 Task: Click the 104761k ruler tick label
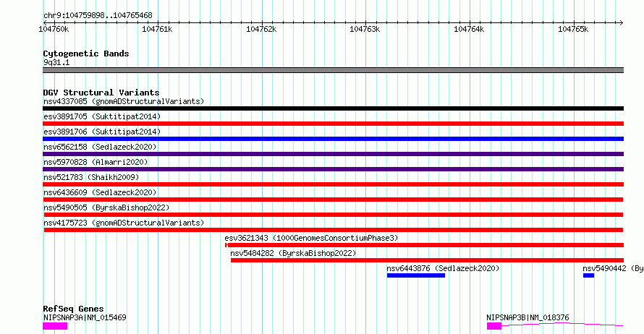pos(157,29)
